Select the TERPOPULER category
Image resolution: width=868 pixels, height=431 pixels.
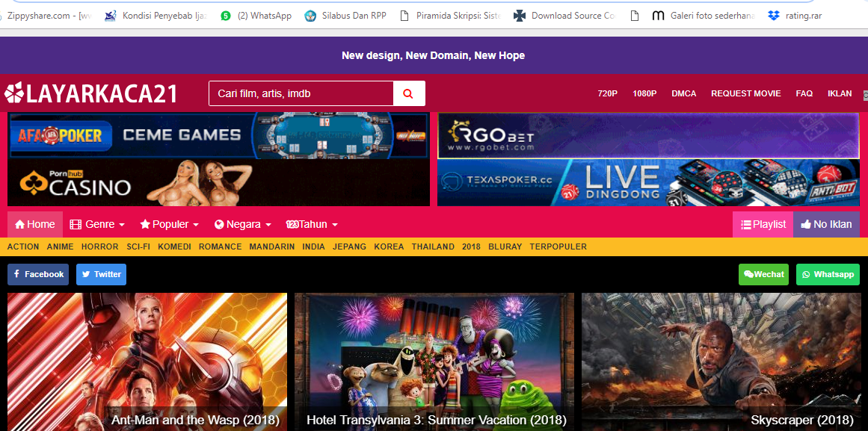tap(558, 246)
